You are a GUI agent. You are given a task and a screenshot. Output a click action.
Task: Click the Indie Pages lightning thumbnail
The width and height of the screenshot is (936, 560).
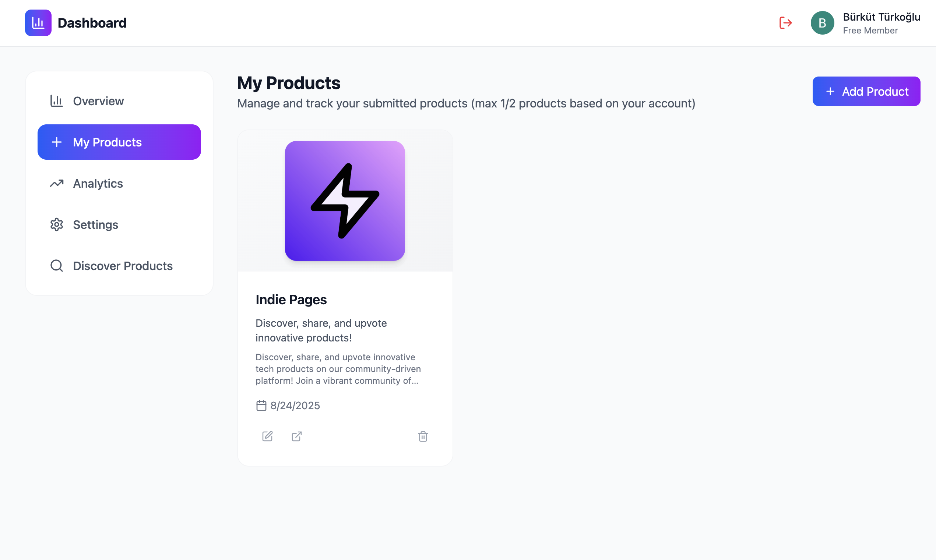pos(345,201)
